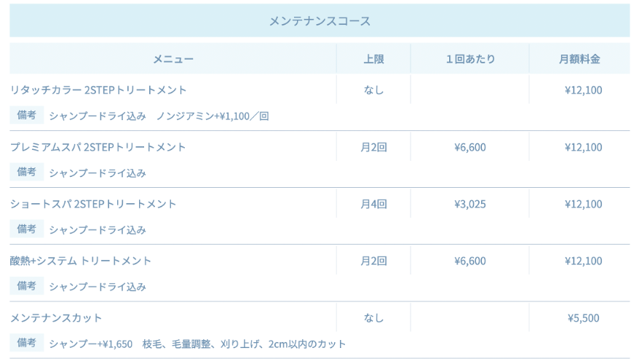Image resolution: width=642 pixels, height=364 pixels.
Task: Select プレミアムスパ 2STEPトリートメント menu name
Action: (98, 147)
